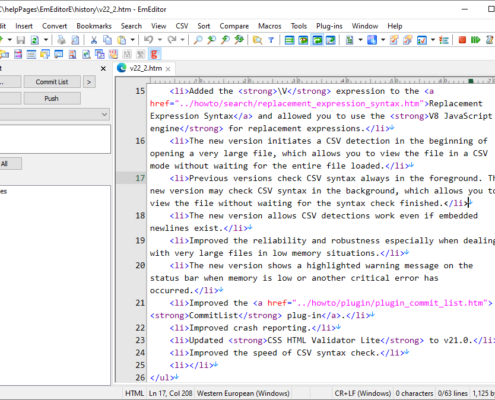Click the CSV mode toolbar icon
The width and height of the screenshot is (495, 400).
tap(349, 40)
